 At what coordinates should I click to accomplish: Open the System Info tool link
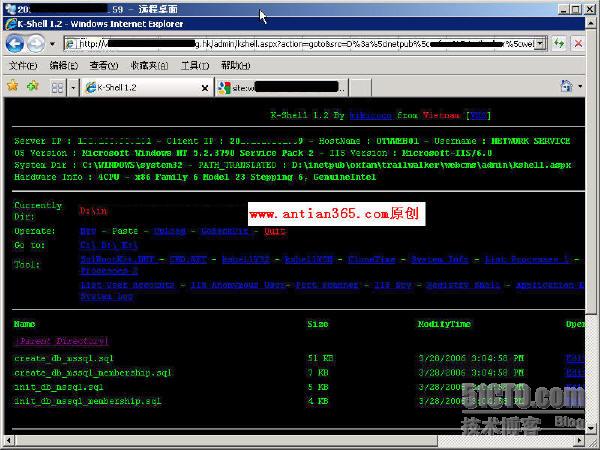tap(440, 260)
